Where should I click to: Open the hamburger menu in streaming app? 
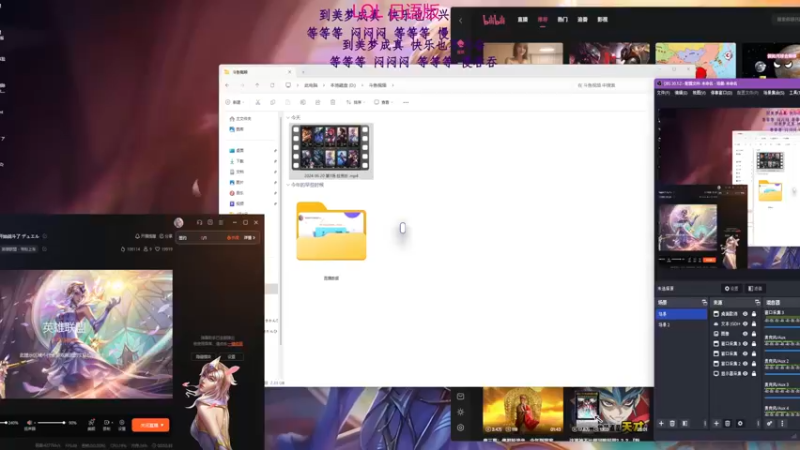[221, 222]
